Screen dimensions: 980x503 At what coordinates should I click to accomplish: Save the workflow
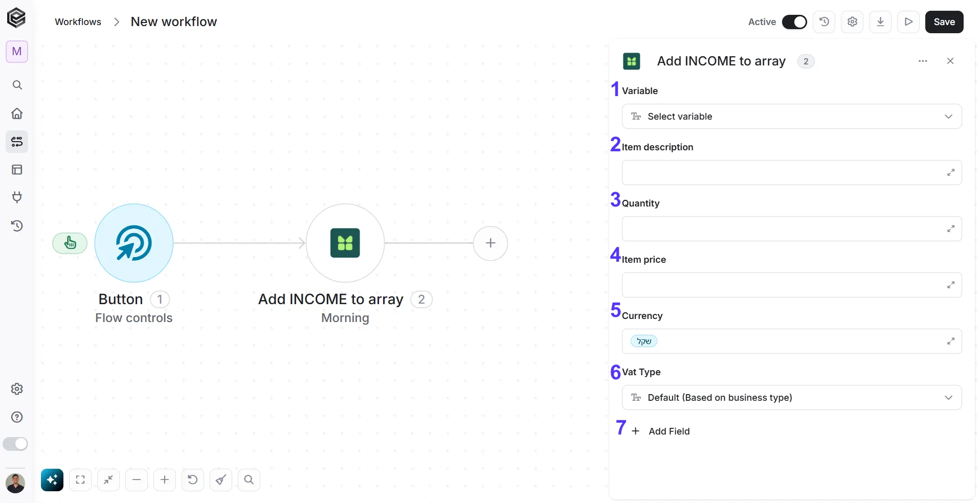click(944, 22)
